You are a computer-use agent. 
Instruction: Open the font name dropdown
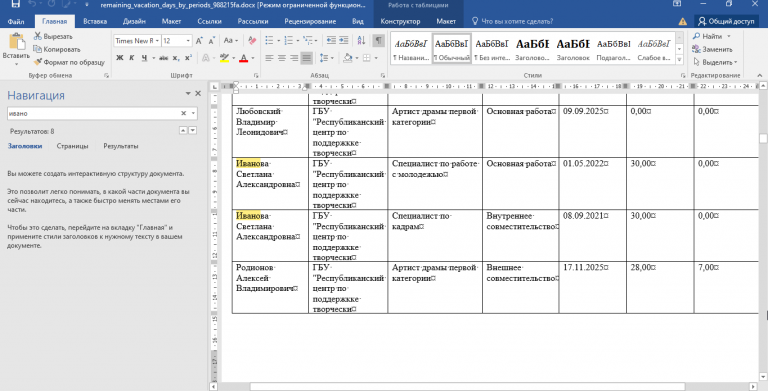click(157, 41)
